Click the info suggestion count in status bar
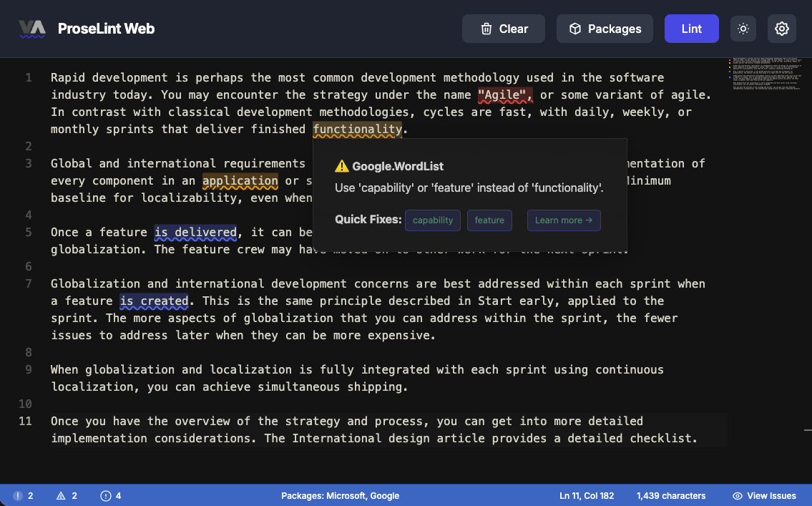The height and width of the screenshot is (506, 812). click(x=111, y=495)
